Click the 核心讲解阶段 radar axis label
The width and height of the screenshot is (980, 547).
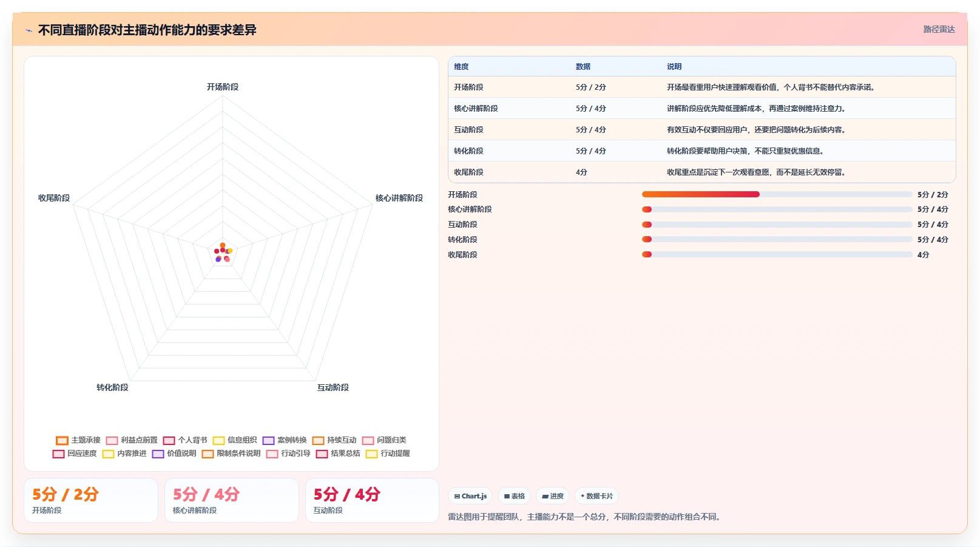tap(399, 198)
